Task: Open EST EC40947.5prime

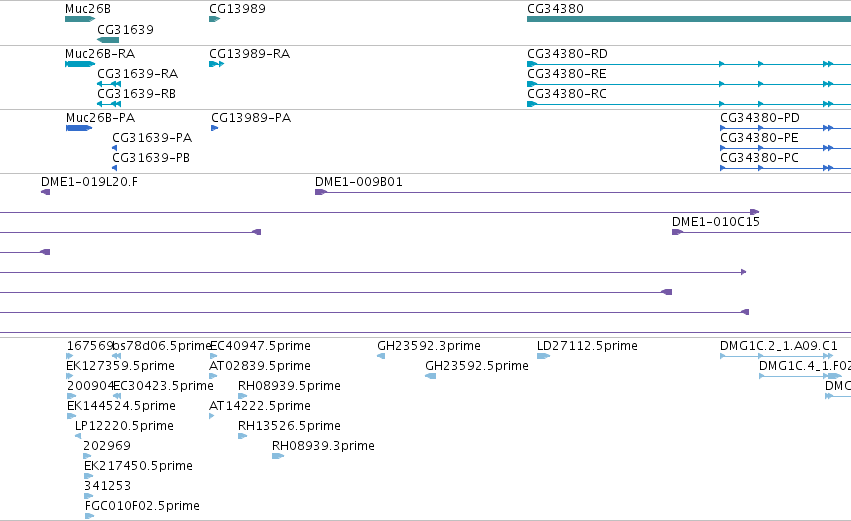Action: (x=260, y=346)
